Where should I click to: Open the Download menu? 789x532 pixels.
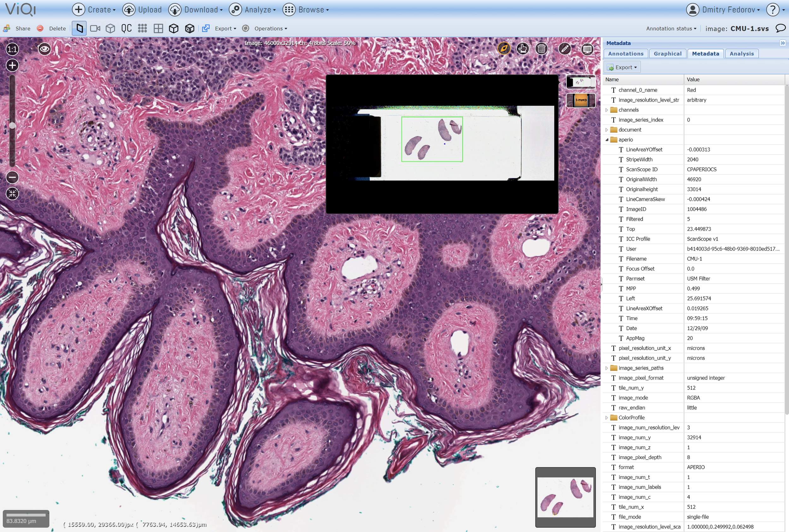coord(196,9)
